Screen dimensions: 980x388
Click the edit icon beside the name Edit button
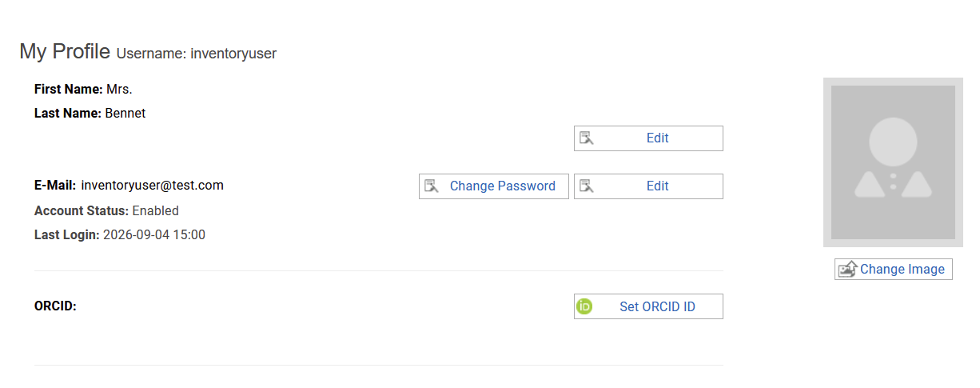click(587, 138)
